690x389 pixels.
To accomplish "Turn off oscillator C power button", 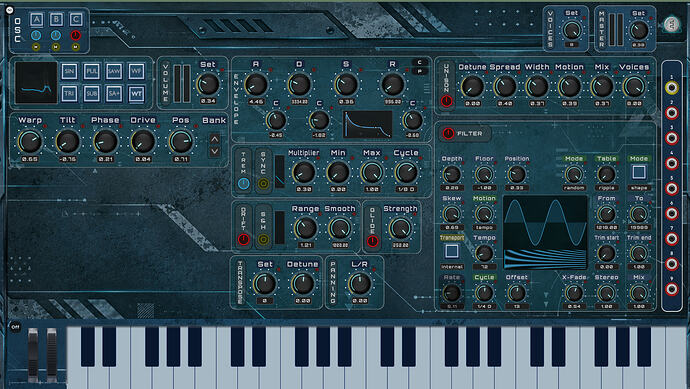I will coord(76,35).
